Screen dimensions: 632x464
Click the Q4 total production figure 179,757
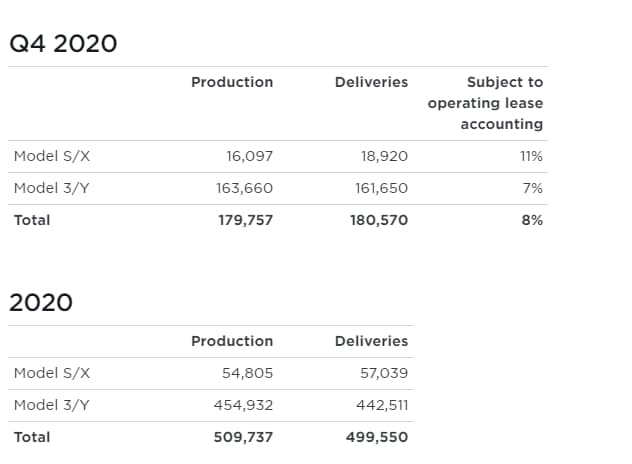(245, 220)
